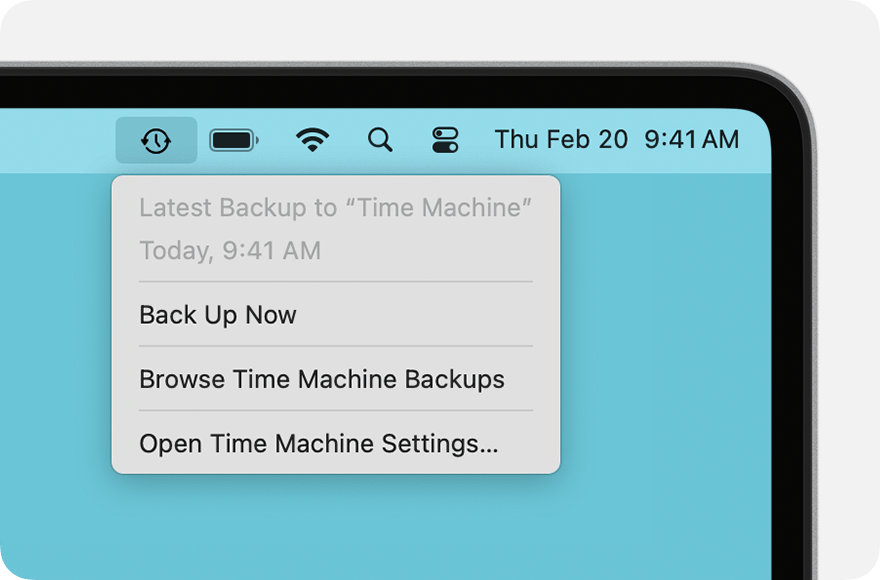Click the Spotlight search magnifier icon

(380, 140)
